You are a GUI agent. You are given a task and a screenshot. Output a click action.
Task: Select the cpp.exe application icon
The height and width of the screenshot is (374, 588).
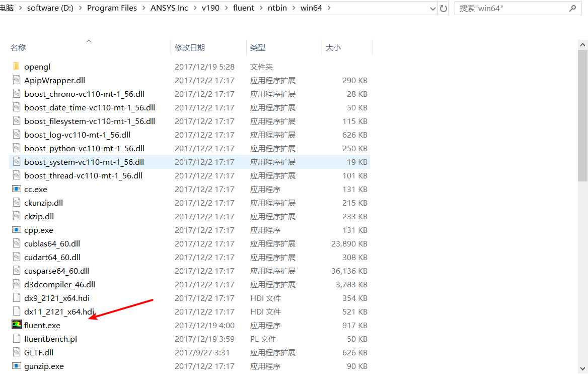coord(16,230)
